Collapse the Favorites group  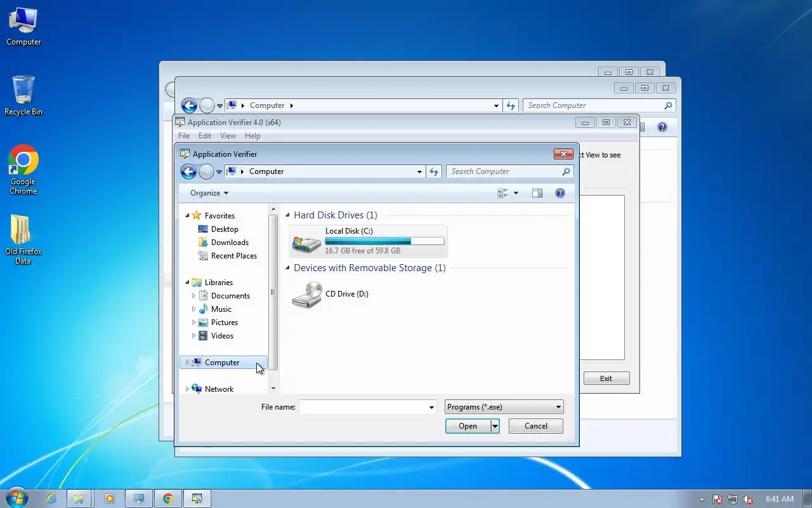[187, 216]
